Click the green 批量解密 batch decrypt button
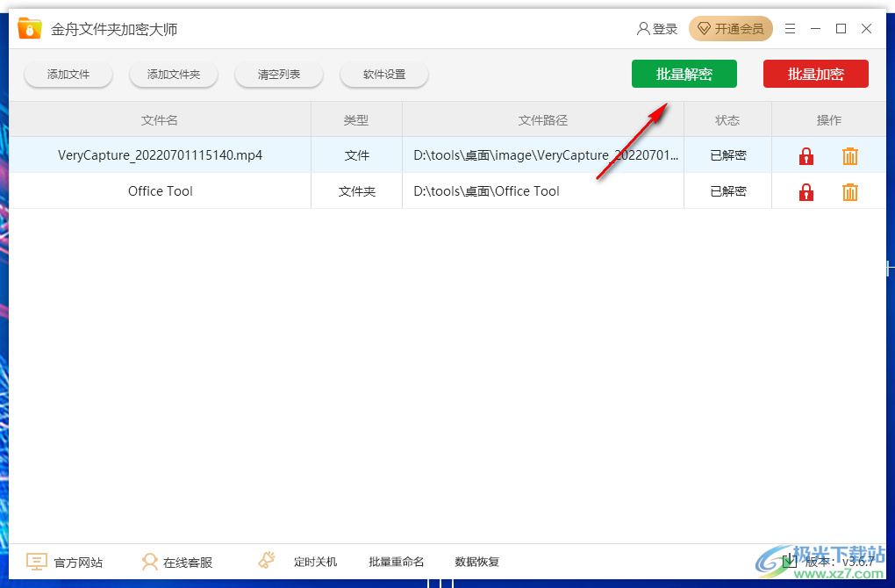The width and height of the screenshot is (895, 588). (684, 74)
